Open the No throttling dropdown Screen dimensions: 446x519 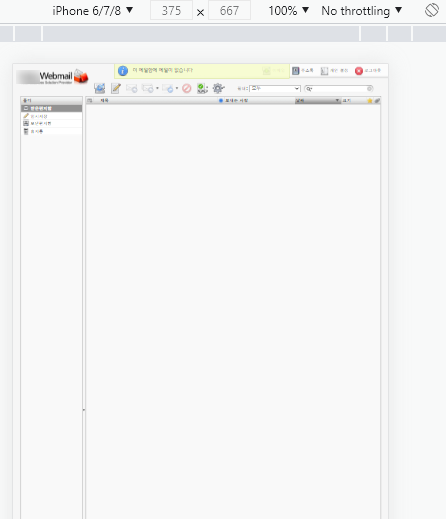point(361,11)
